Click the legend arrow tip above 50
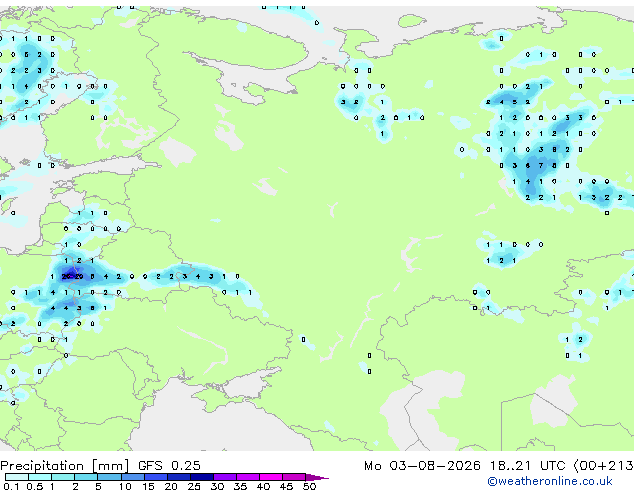Image resolution: width=634 pixels, height=490 pixels. (x=317, y=477)
